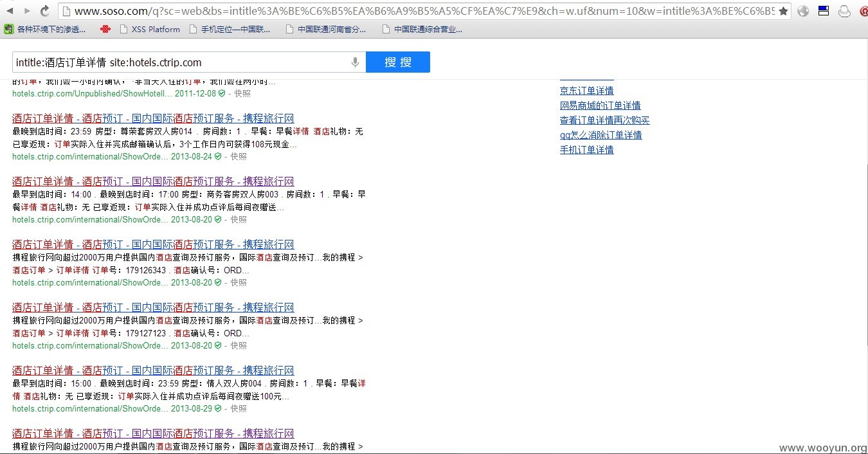Open the 快照 link for order 179127123 result

[239, 345]
